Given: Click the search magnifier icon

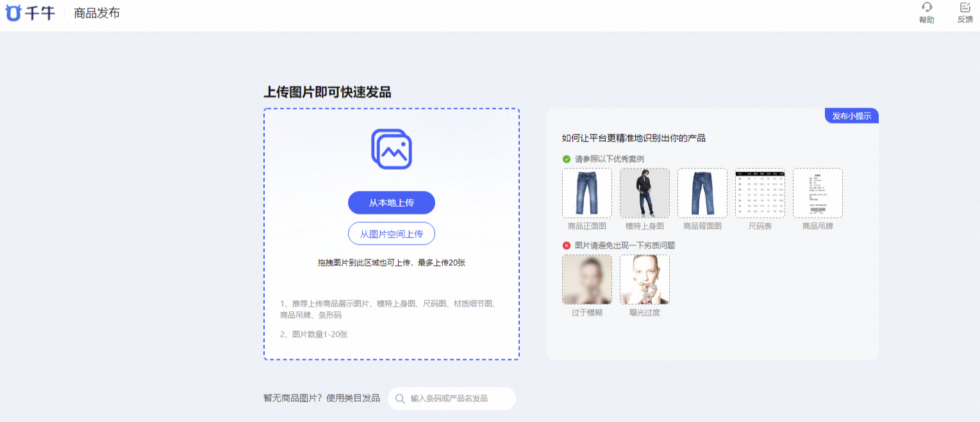Looking at the screenshot, I should click(400, 398).
